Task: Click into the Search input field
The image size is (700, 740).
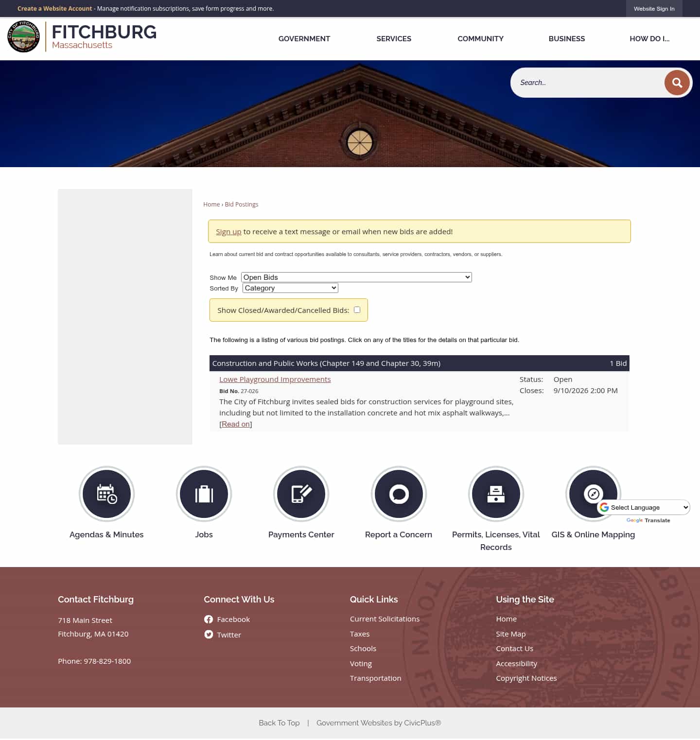Action: 588,83
